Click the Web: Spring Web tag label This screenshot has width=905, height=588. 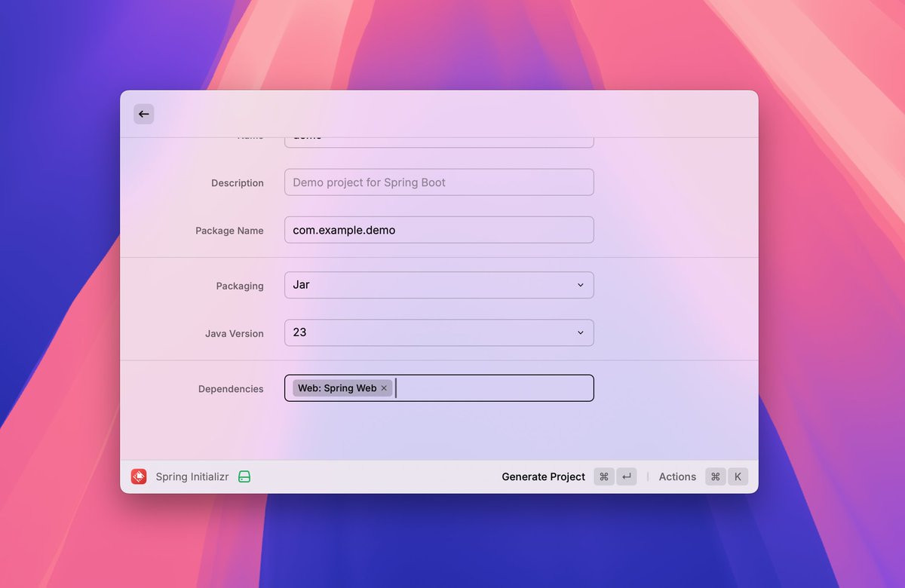337,388
